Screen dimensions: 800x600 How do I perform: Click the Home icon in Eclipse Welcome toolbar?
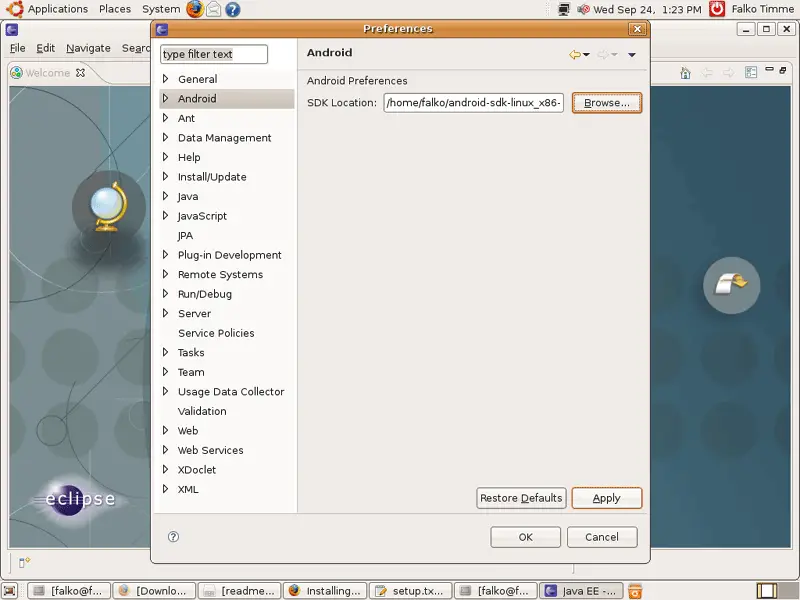click(x=685, y=73)
